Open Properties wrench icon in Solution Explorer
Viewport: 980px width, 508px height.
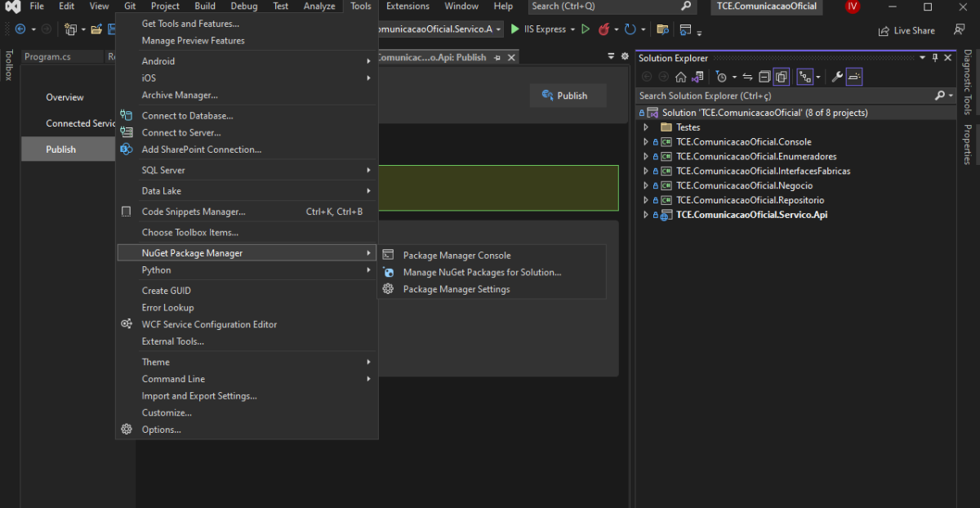click(x=837, y=77)
